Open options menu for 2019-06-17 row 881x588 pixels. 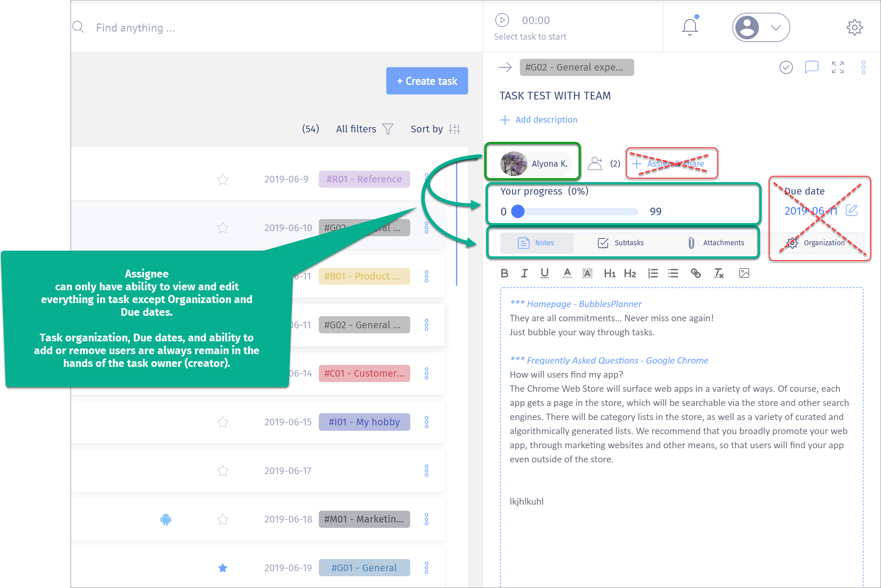click(x=427, y=471)
